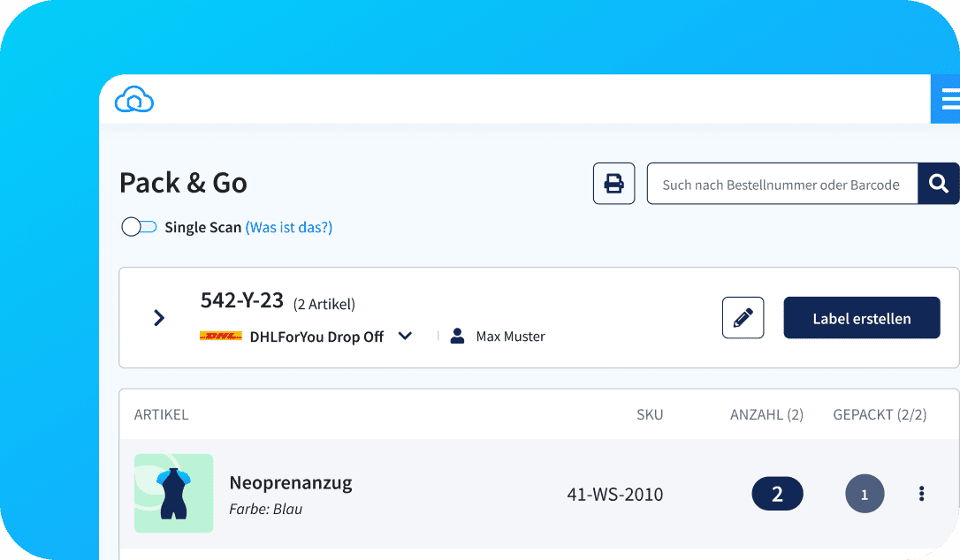
Task: Open the DHLForYou Drop Off dropdown
Action: [x=405, y=337]
